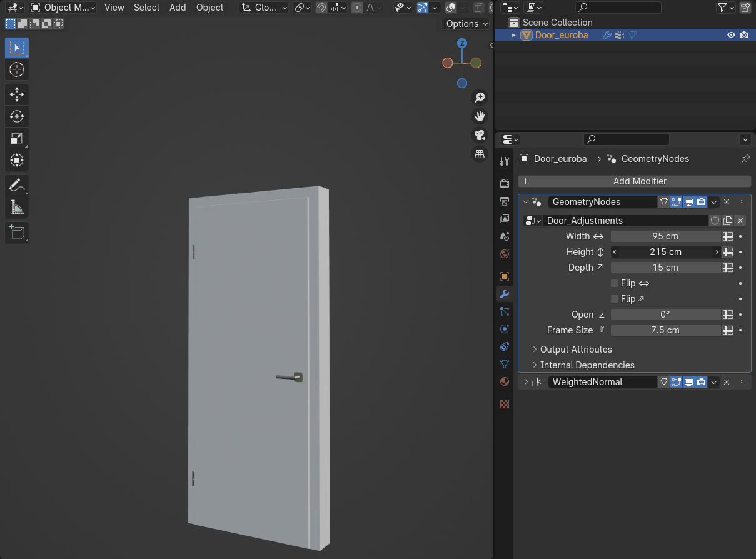Unlink the Door_Adjustments node group
The image size is (756, 559).
(x=740, y=221)
